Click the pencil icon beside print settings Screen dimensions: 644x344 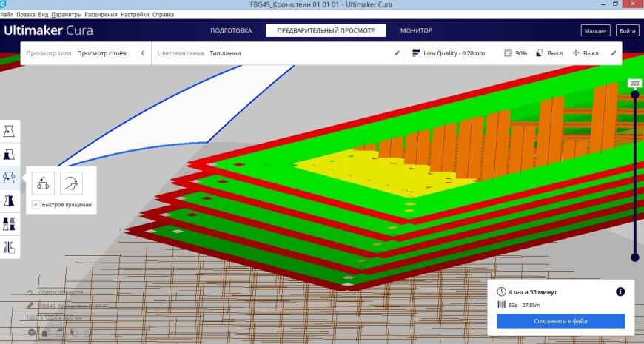(613, 53)
